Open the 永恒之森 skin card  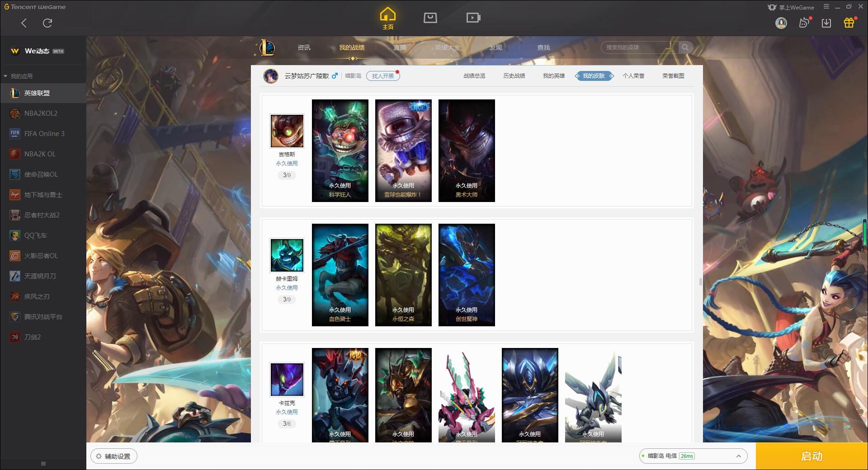coord(403,275)
